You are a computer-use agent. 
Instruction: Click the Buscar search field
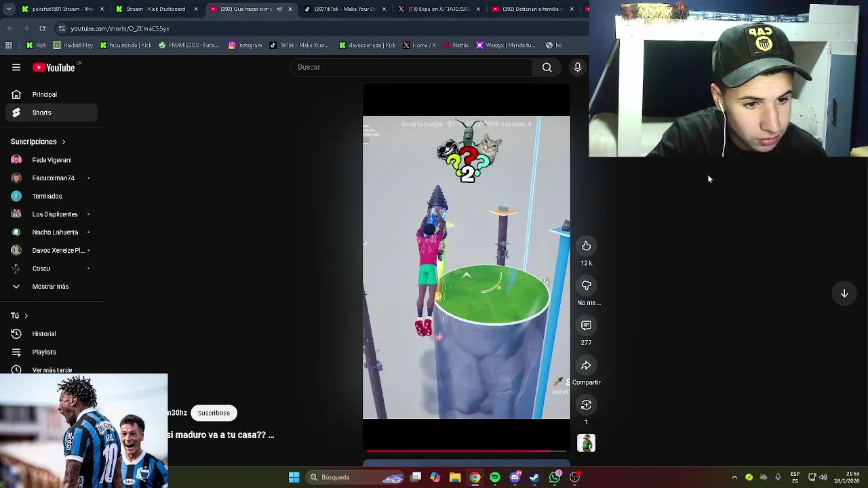tap(412, 67)
